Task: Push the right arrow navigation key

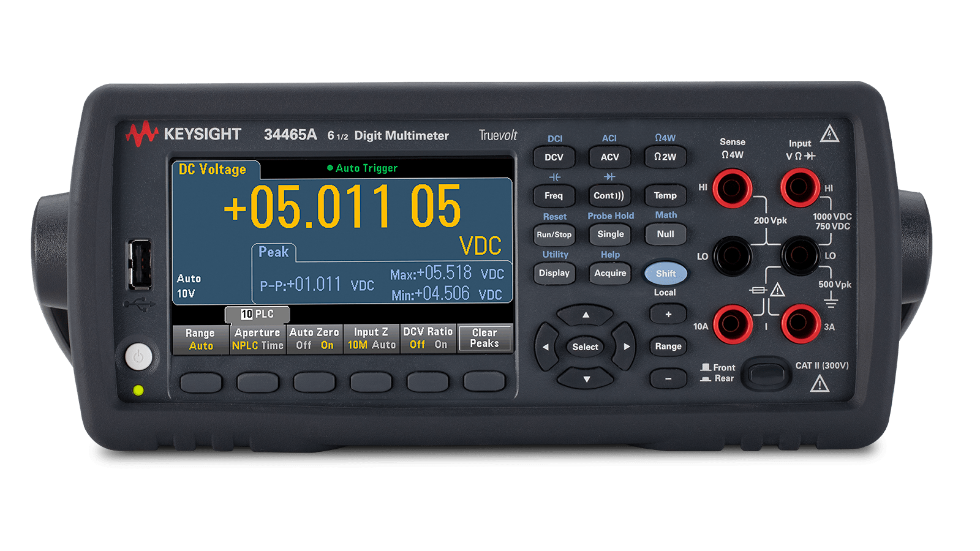Action: [x=625, y=347]
